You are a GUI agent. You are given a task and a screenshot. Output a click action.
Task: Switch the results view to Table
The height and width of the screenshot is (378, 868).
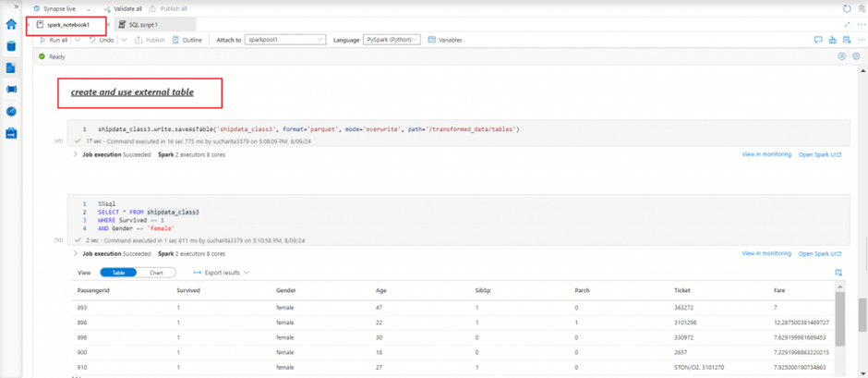pos(118,273)
